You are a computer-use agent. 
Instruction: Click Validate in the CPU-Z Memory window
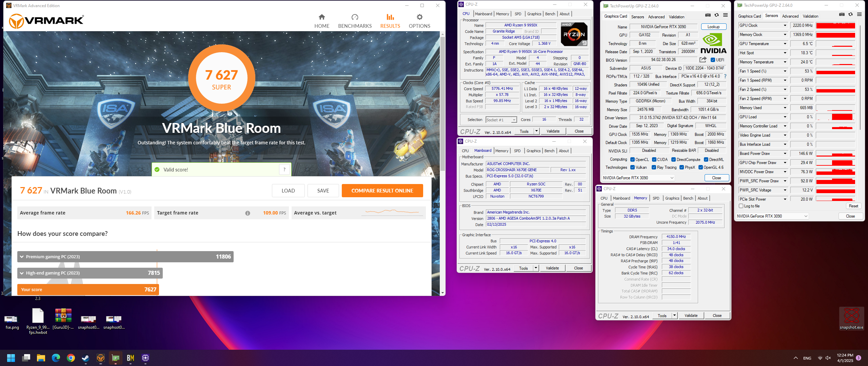click(x=691, y=316)
